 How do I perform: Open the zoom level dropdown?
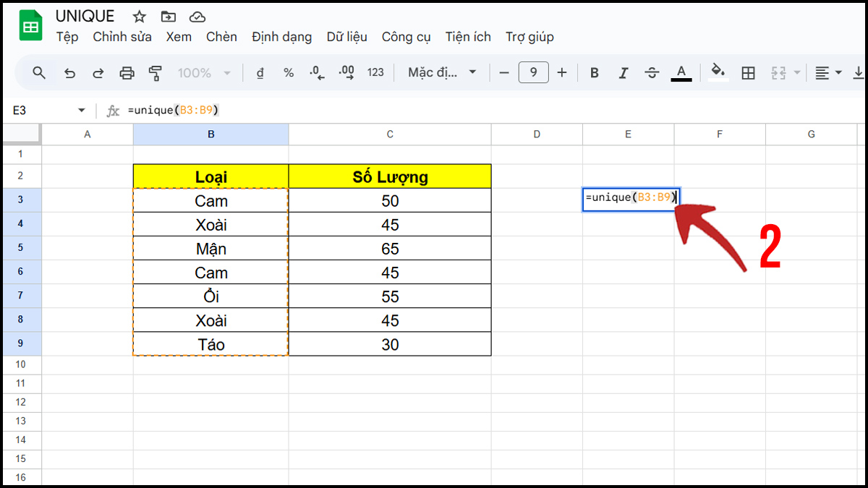[x=205, y=72]
